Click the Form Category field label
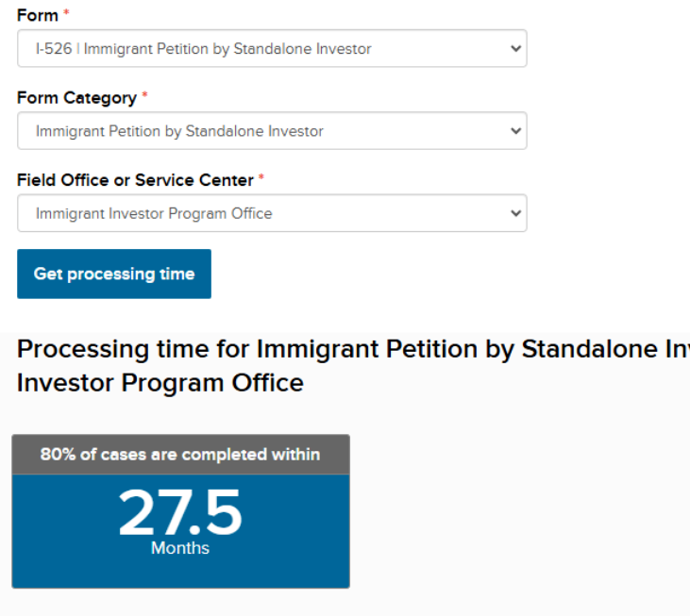690x616 pixels. (76, 98)
